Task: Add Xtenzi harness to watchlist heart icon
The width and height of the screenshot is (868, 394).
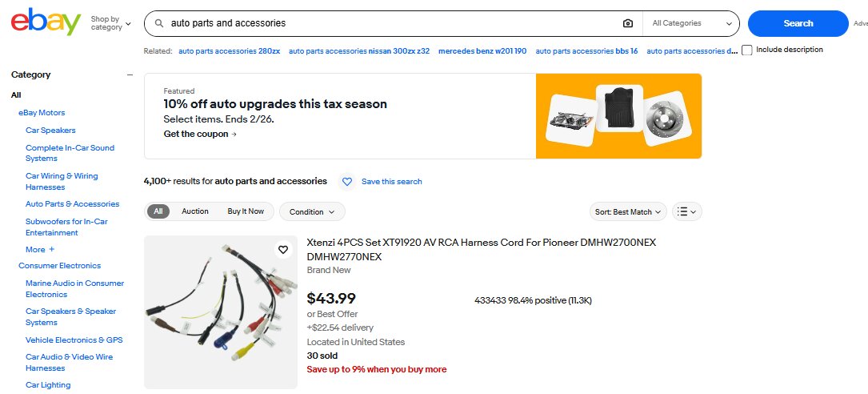Action: coord(283,250)
